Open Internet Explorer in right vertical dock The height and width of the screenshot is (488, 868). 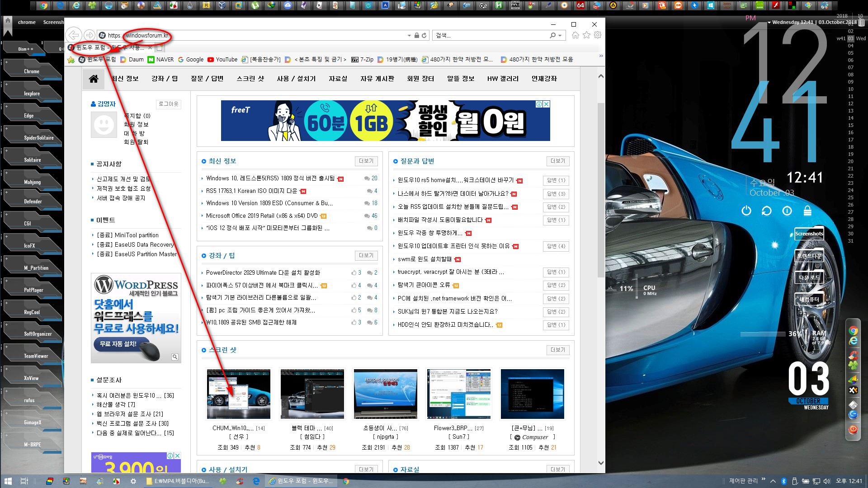pos(853,341)
